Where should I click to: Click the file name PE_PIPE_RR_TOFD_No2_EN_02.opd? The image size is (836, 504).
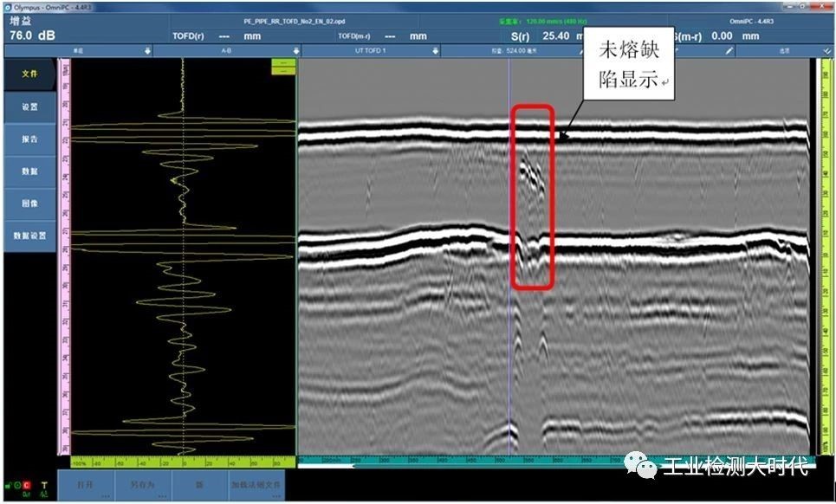pyautogui.click(x=294, y=22)
